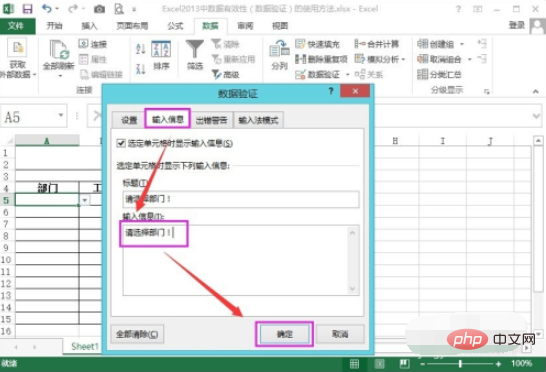Click the 删除重复项 icon
Screen dimensions: 546x372
[x=300, y=59]
